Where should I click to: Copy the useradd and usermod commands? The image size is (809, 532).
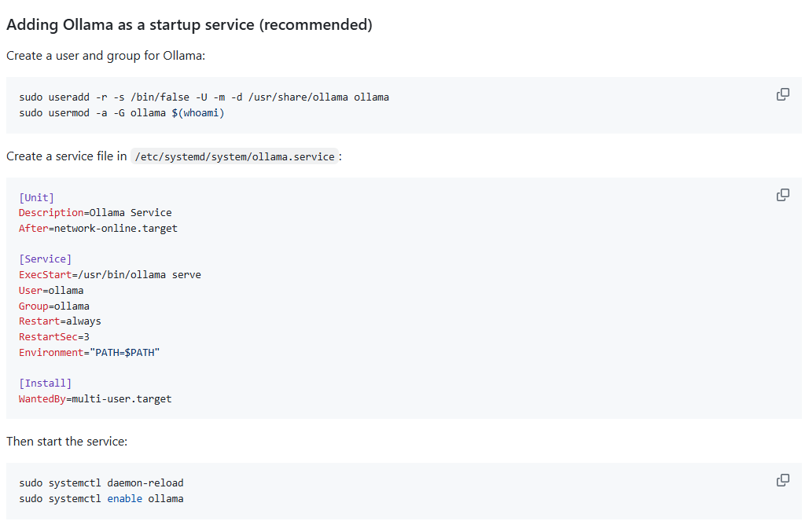click(x=782, y=95)
